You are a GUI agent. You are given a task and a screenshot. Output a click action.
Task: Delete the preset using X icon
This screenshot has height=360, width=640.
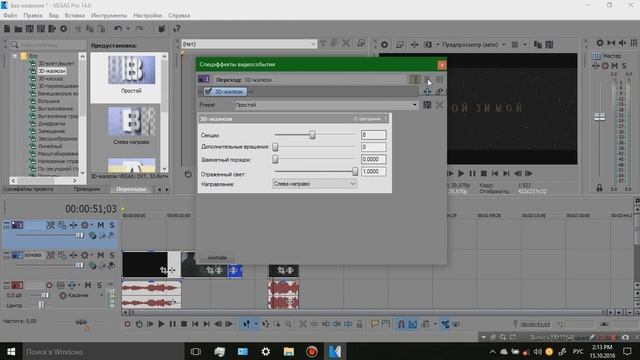pyautogui.click(x=439, y=105)
